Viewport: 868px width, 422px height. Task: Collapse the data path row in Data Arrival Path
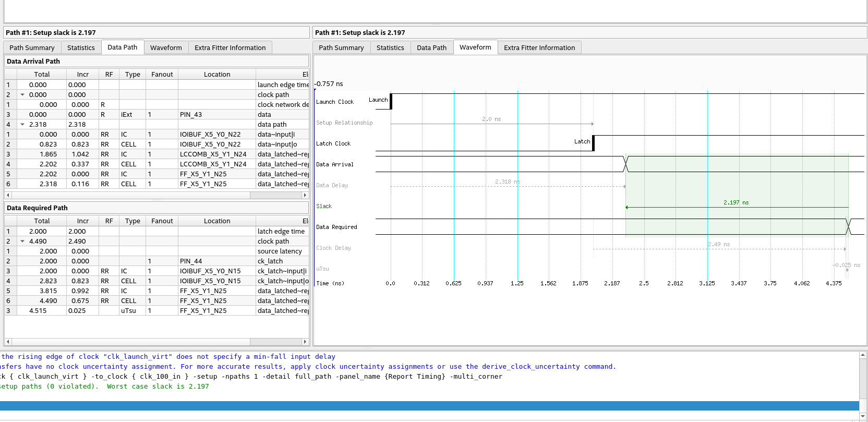22,125
